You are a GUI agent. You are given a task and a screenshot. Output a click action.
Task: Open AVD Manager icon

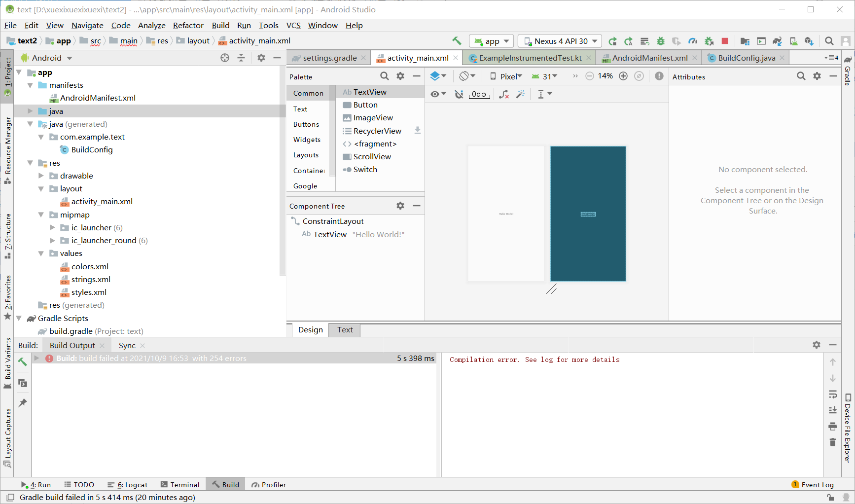tap(793, 41)
